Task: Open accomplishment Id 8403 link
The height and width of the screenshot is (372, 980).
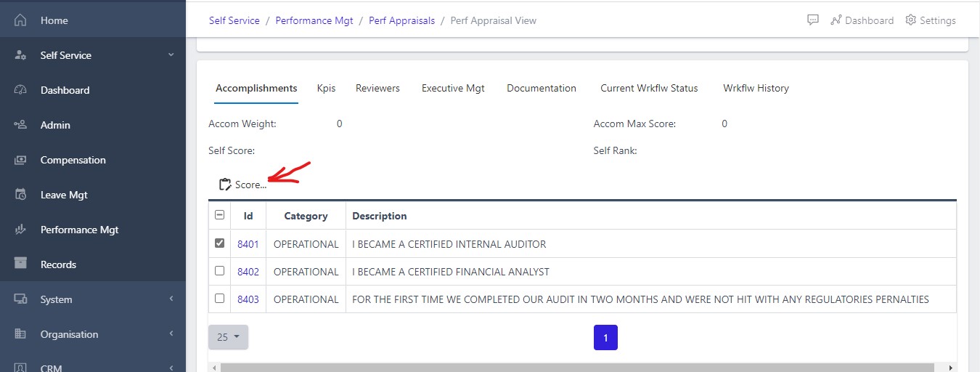Action: click(248, 299)
